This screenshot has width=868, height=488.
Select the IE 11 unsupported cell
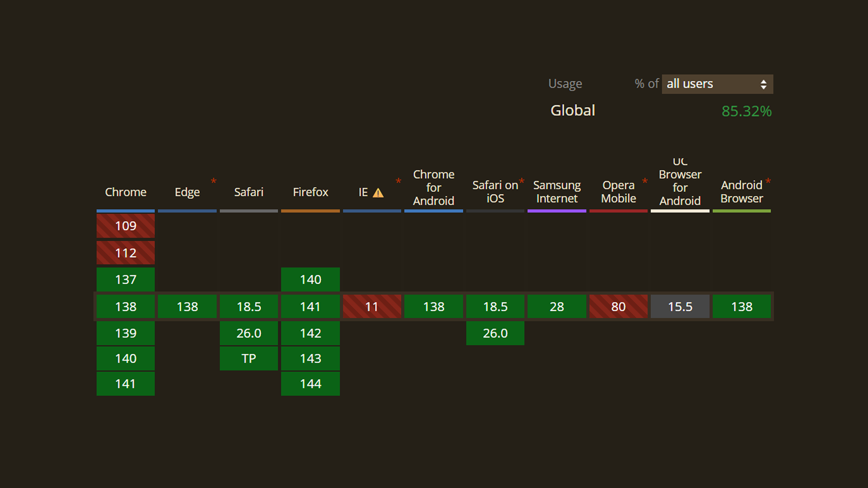pos(372,307)
